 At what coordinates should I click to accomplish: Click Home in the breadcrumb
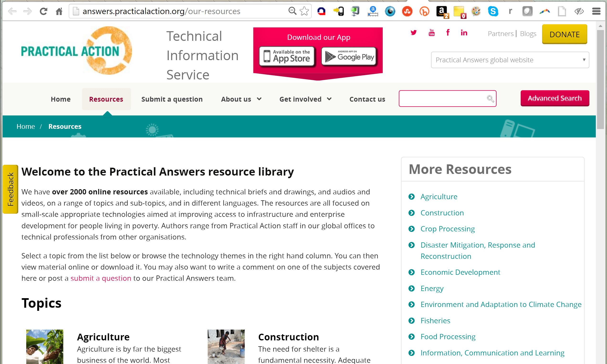point(26,126)
